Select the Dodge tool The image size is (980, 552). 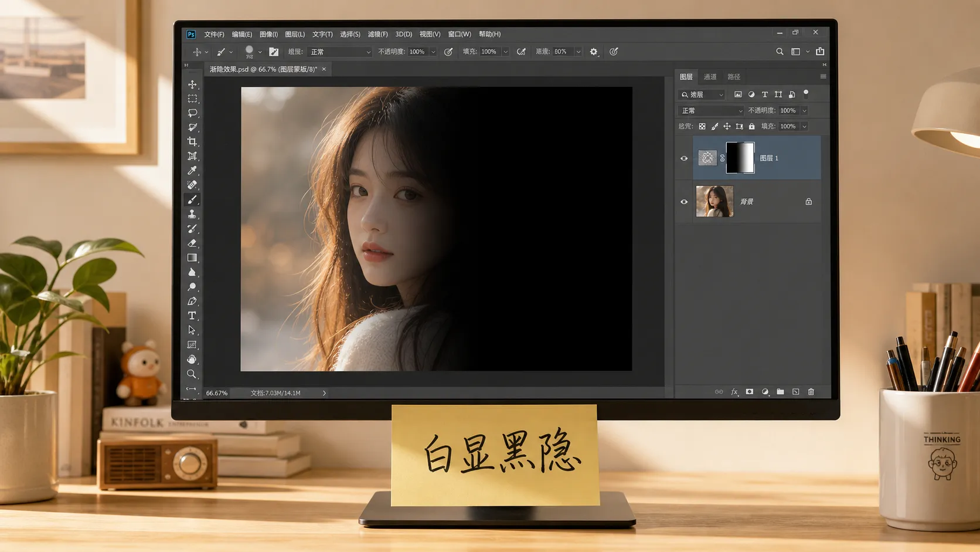(192, 287)
